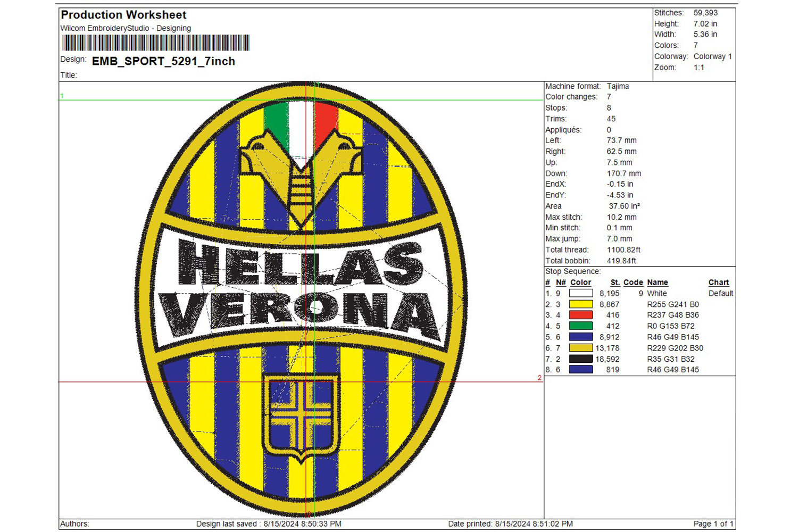
Task: Select the blue swatch in stop row 8
Action: (x=581, y=370)
